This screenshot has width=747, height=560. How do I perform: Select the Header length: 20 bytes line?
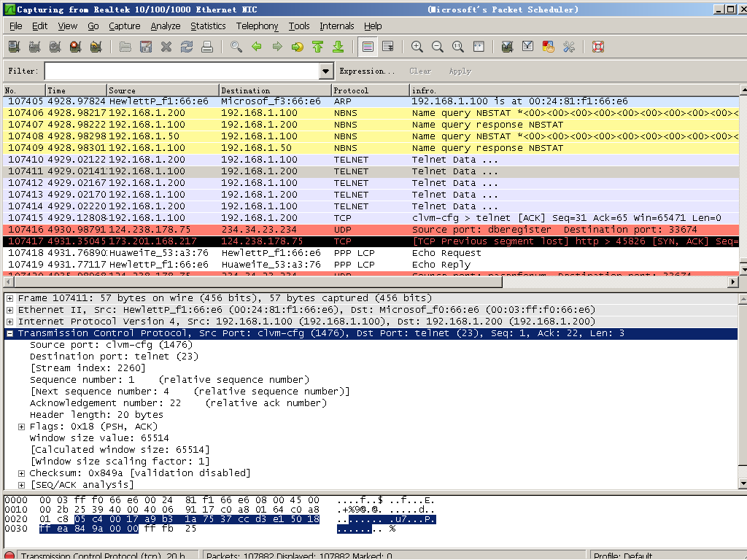coord(96,415)
